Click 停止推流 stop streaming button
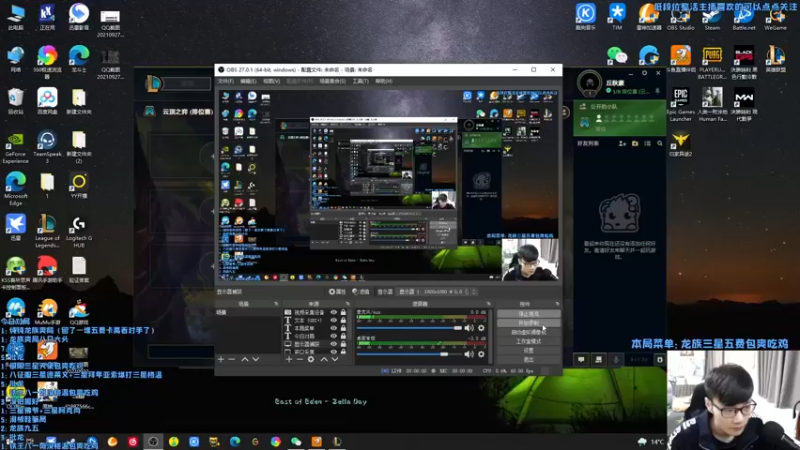800x450 pixels. [528, 314]
